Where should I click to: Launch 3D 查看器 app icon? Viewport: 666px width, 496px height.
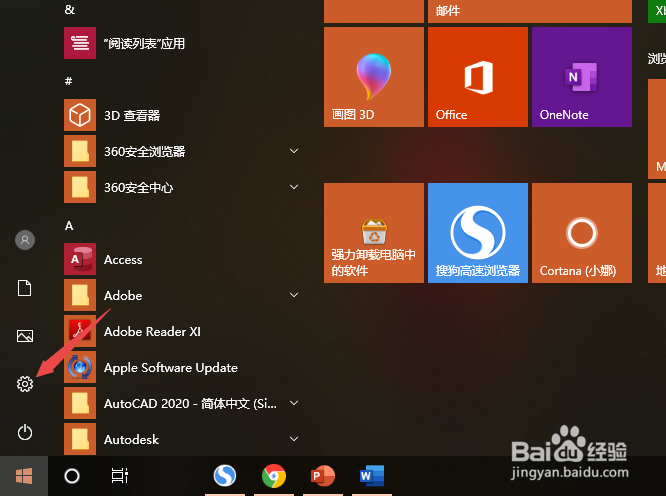point(80,115)
